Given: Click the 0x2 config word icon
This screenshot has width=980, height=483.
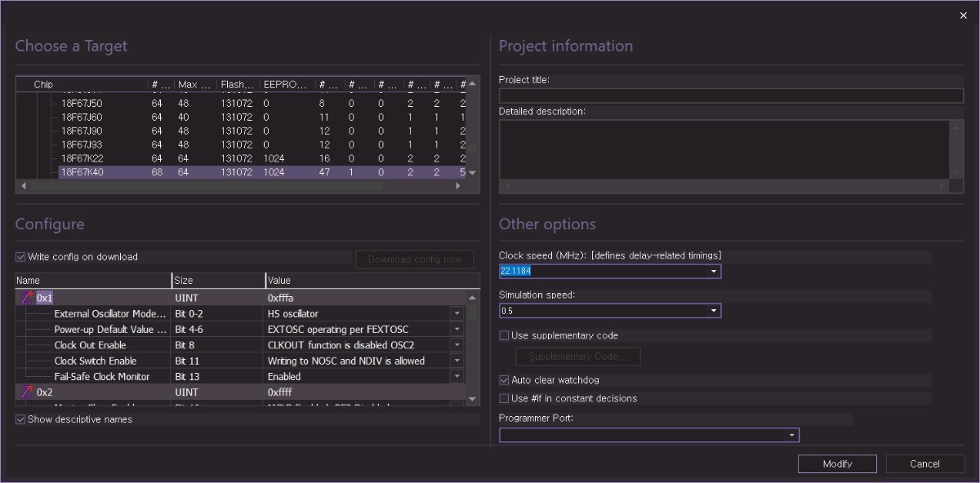Looking at the screenshot, I should pyautogui.click(x=26, y=392).
